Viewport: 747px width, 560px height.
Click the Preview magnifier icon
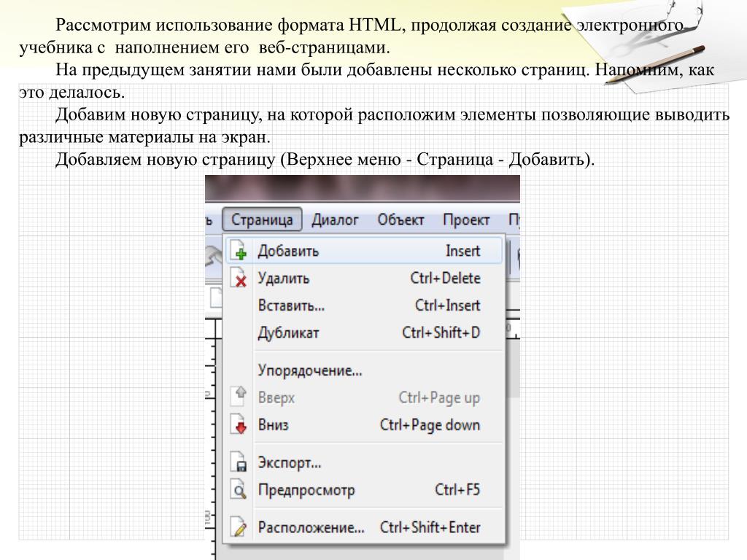[239, 490]
